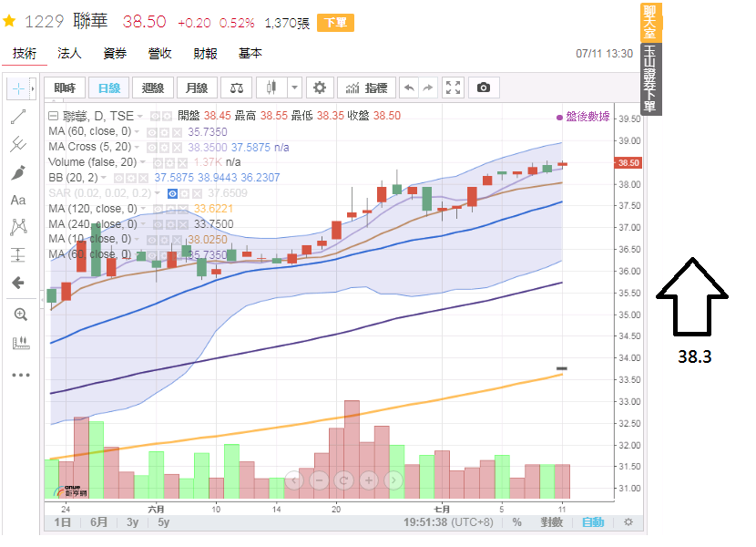Viewport: 756px width, 547px height.
Task: Switch to the 技術 tab
Action: [25, 54]
